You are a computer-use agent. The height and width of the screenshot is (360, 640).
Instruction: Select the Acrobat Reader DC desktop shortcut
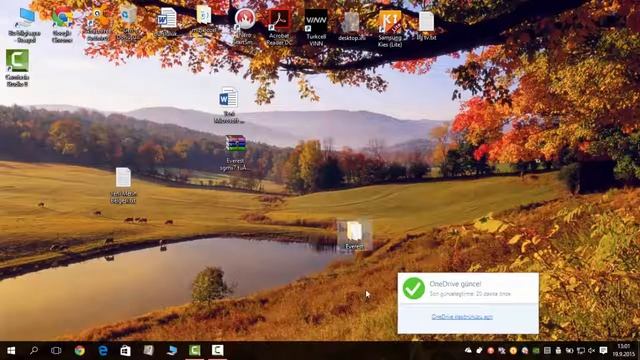[x=279, y=27]
